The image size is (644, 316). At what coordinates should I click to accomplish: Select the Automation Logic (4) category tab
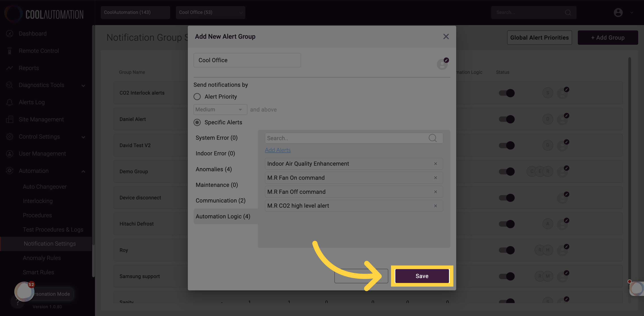coord(223,216)
